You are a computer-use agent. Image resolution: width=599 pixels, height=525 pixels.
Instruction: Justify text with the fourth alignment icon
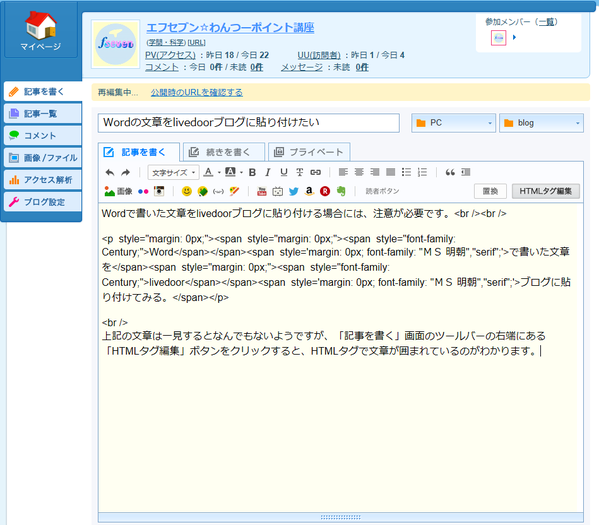[x=390, y=172]
